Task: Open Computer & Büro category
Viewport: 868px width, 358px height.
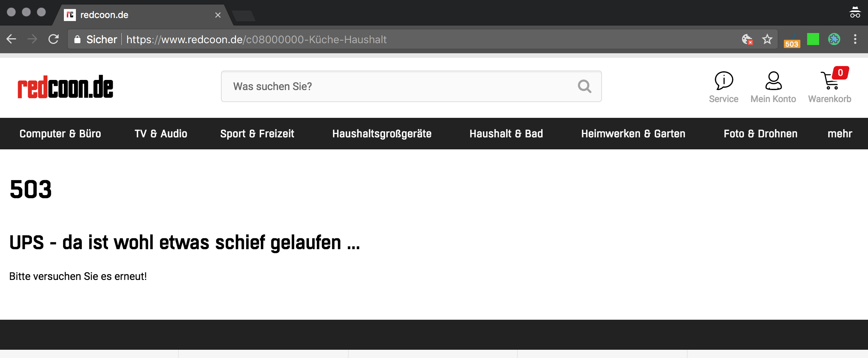Action: [60, 134]
